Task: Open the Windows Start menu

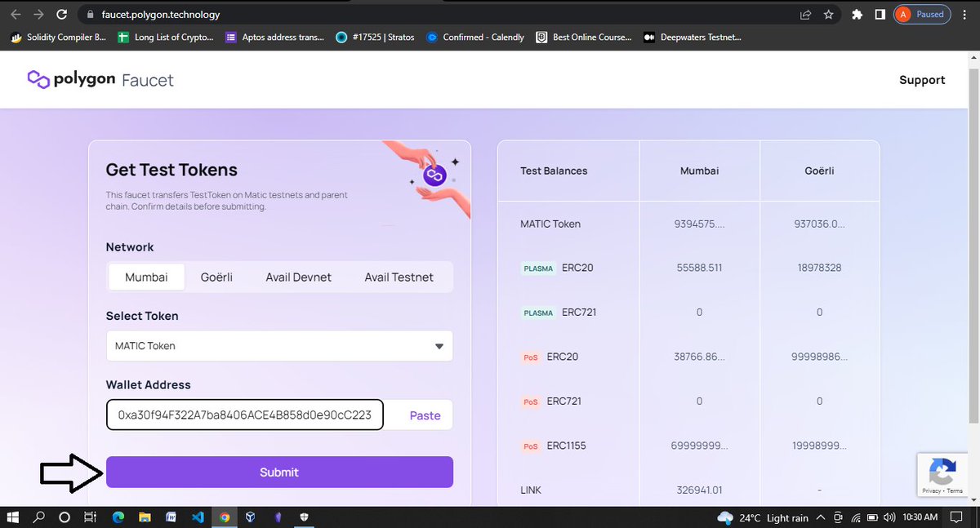Action: coord(13,517)
